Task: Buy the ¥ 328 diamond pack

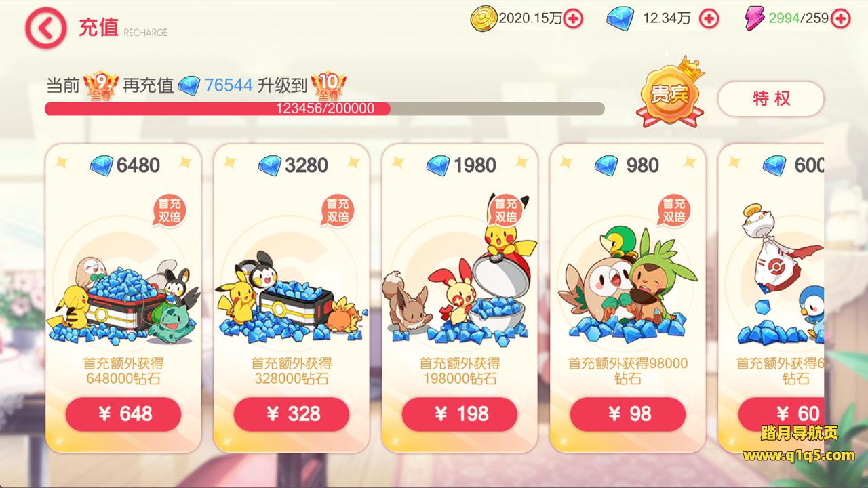Action: [292, 414]
